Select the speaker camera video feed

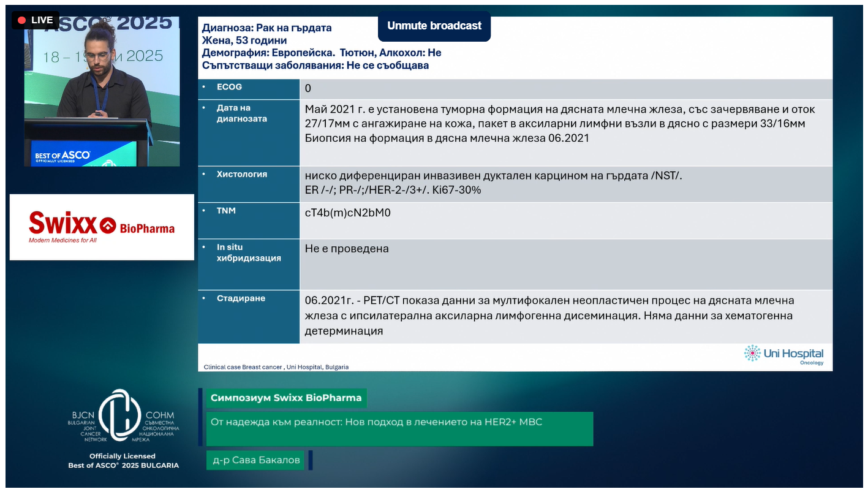click(x=102, y=92)
